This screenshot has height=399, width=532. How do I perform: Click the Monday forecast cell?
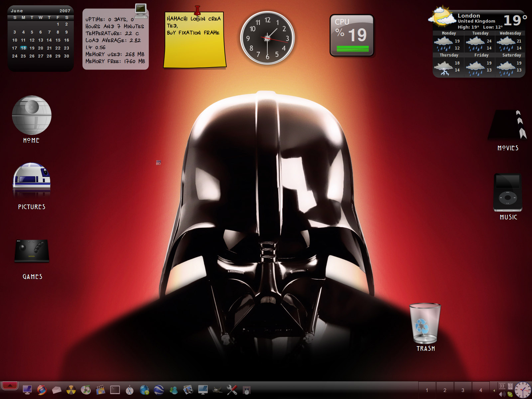click(448, 41)
